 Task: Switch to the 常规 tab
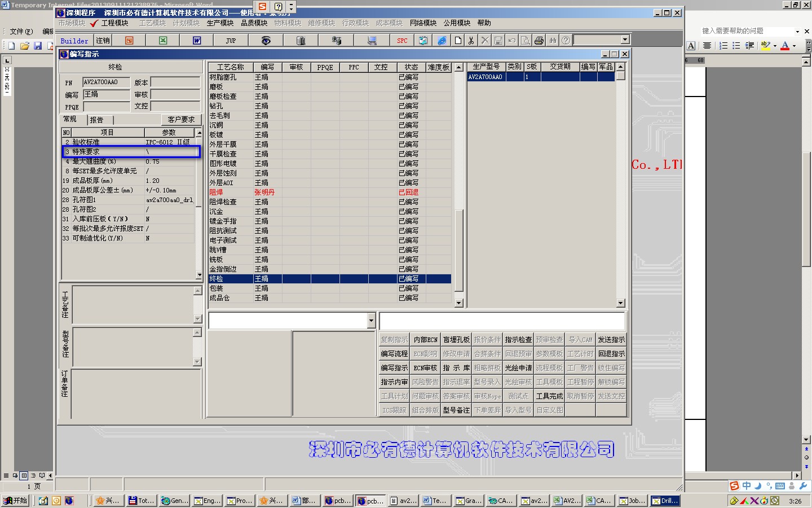click(73, 119)
